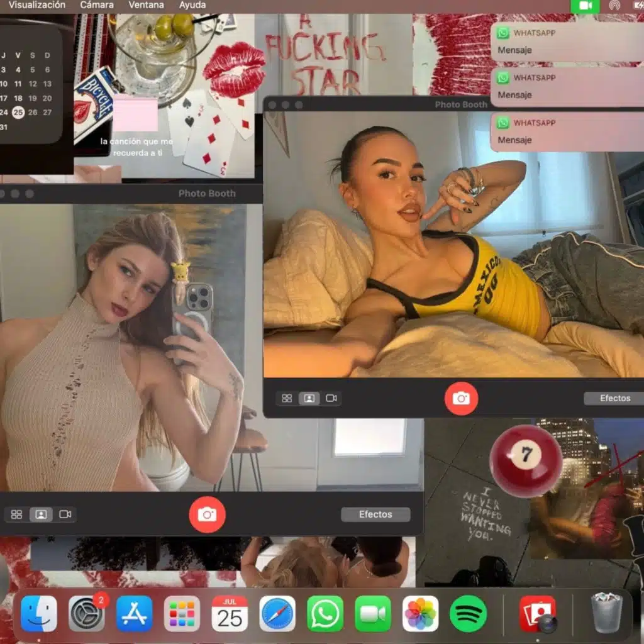
Task: Open Finder from the dock
Action: [39, 614]
